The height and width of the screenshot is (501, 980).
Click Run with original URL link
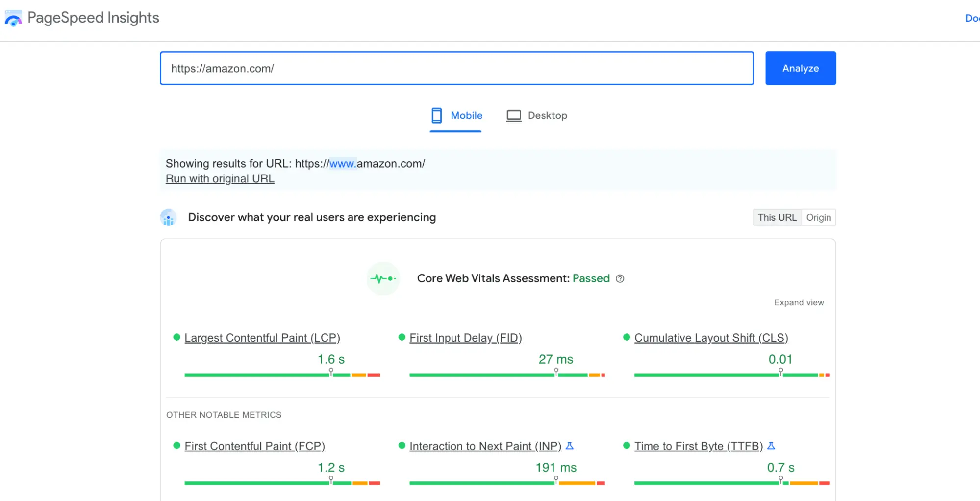pos(220,179)
